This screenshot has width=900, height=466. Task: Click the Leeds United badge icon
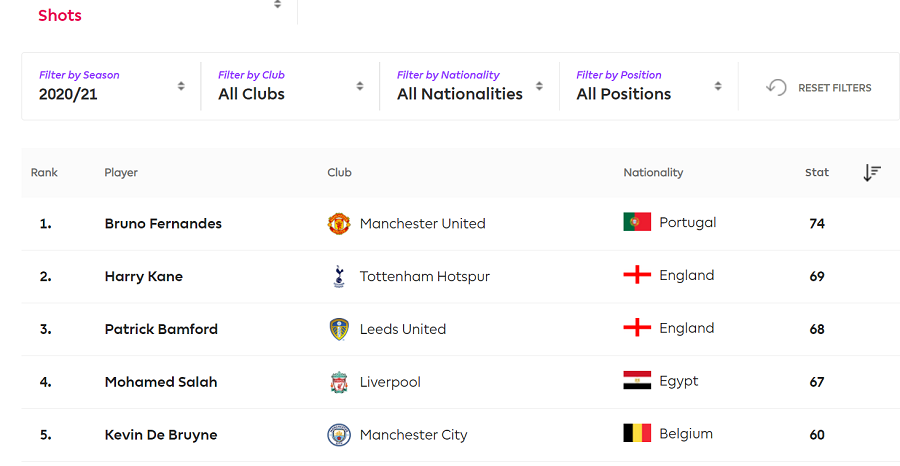[339, 329]
